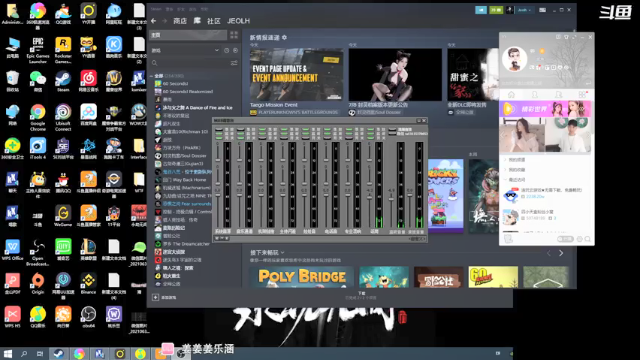
Task: Open the WeChat green bubble desktop icon
Action: (x=38, y=80)
